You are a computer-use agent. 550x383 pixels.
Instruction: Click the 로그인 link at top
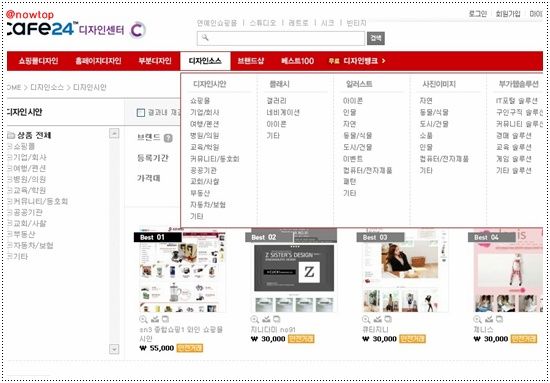click(477, 14)
